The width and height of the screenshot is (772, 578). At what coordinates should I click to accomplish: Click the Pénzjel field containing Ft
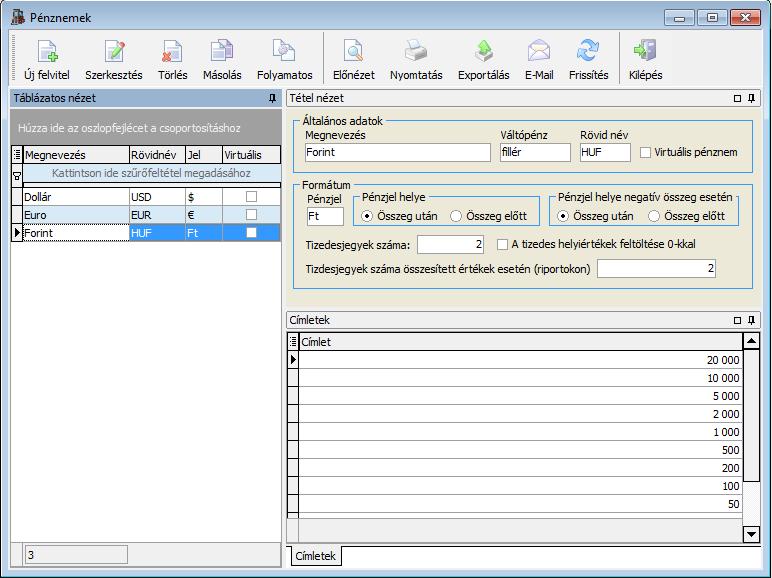(325, 216)
